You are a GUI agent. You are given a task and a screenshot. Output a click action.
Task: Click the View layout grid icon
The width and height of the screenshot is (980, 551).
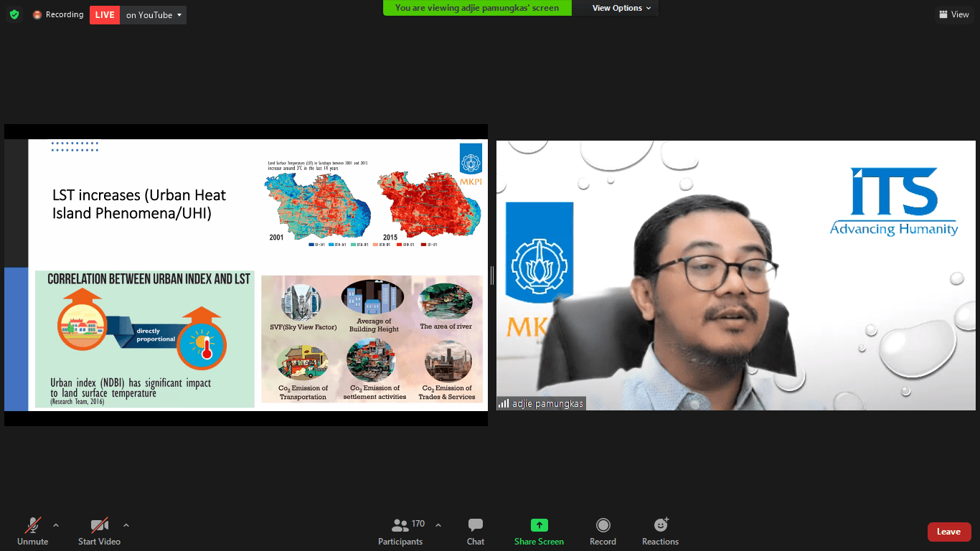[943, 14]
